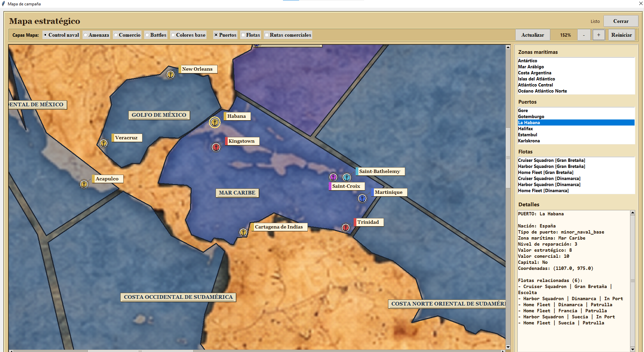Select Gore in the Puertos list
The image size is (644, 352).
[x=576, y=110]
